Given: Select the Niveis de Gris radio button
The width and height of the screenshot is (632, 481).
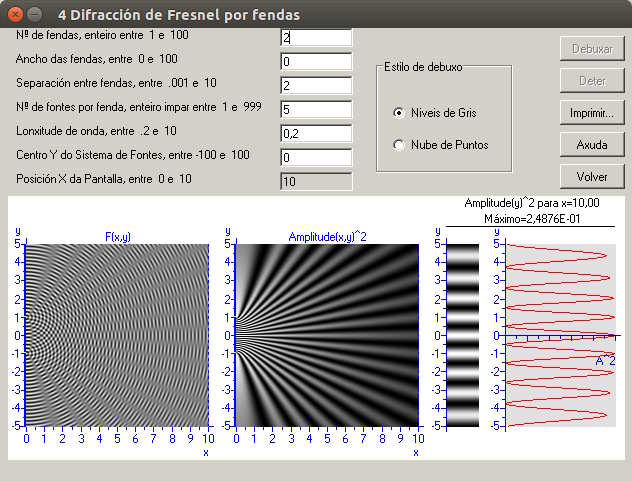Looking at the screenshot, I should click(x=400, y=113).
